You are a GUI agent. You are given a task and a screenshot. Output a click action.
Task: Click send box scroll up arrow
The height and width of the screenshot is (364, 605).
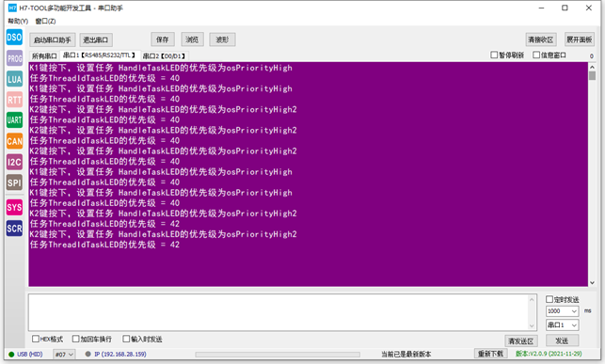[x=532, y=300]
